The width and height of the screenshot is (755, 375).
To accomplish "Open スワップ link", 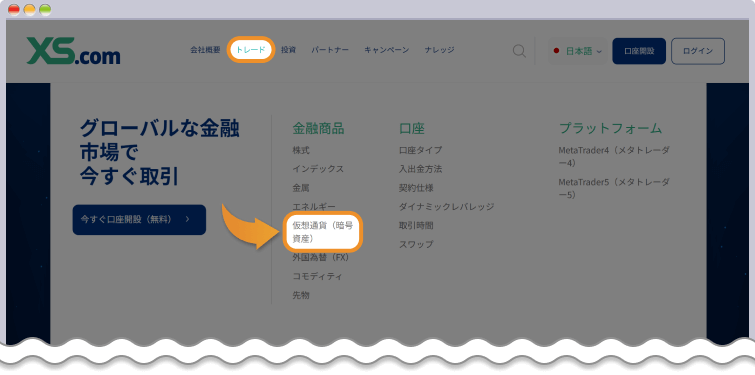I will point(416,244).
